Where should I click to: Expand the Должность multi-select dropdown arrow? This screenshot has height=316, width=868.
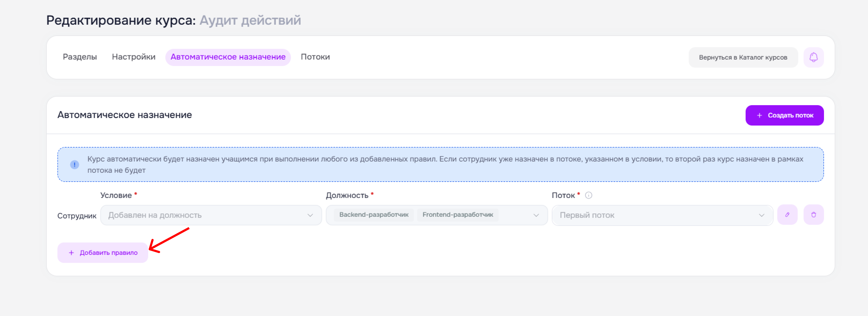pos(536,215)
